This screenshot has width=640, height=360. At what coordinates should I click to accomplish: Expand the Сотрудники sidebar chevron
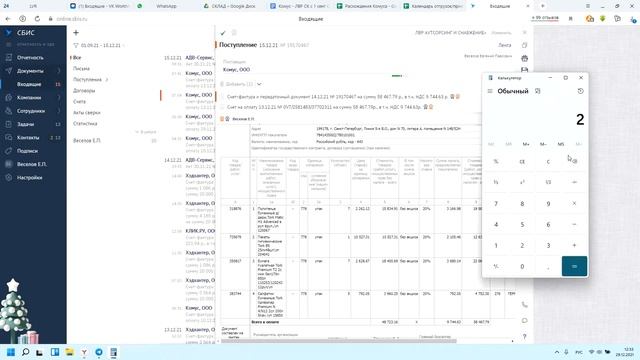[59, 111]
